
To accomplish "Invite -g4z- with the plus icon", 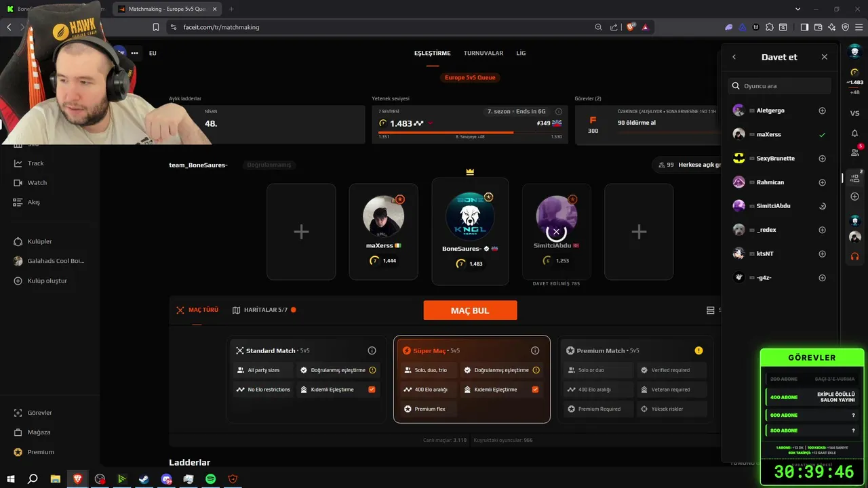I will point(822,278).
